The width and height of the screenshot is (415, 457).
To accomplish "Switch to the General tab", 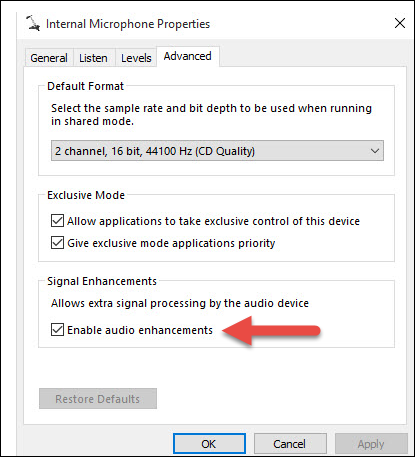I will [49, 58].
